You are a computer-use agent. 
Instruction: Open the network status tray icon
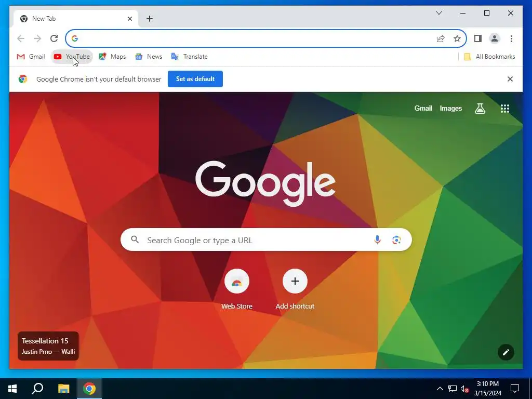pyautogui.click(x=453, y=389)
